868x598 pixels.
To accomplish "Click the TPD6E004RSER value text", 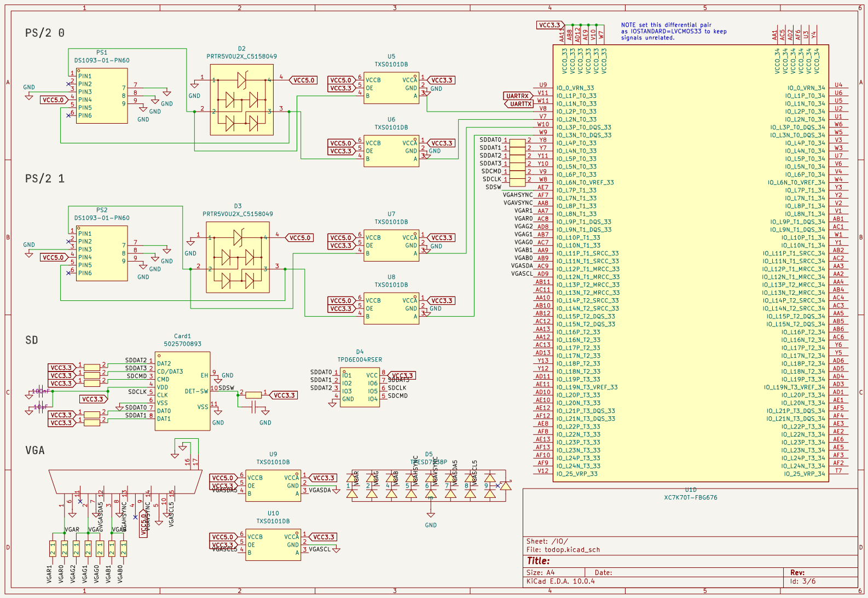I will click(x=360, y=360).
